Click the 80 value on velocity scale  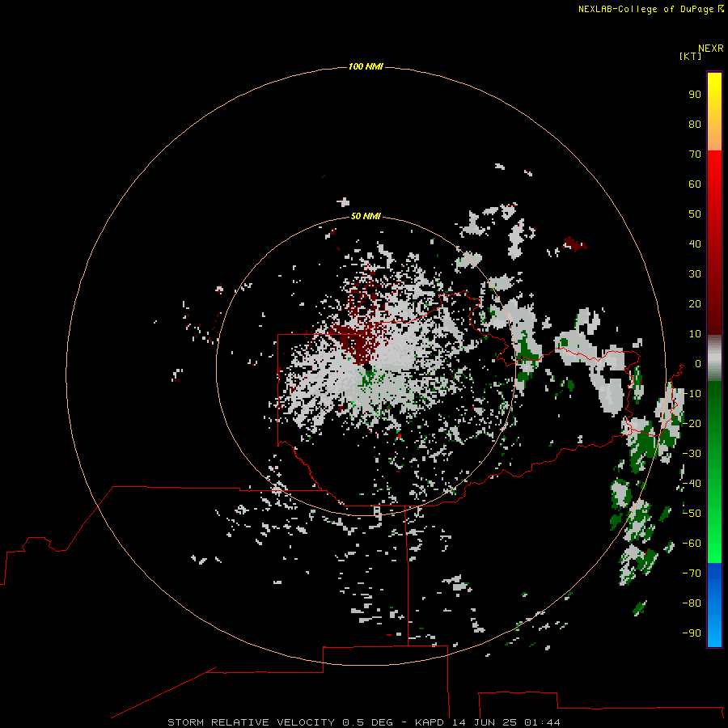point(695,124)
